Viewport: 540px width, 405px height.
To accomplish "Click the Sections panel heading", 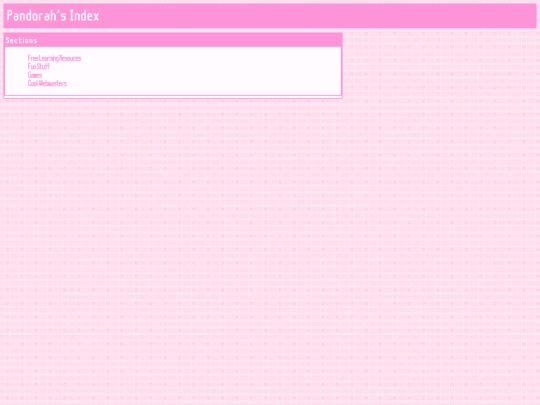I will pos(21,41).
